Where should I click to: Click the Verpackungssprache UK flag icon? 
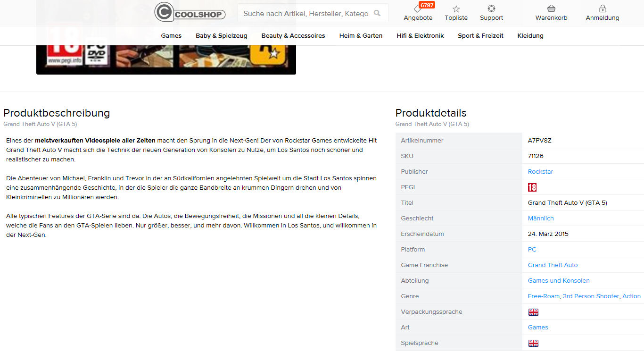[533, 312]
